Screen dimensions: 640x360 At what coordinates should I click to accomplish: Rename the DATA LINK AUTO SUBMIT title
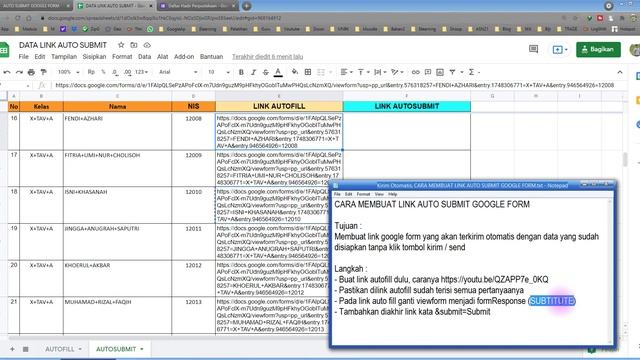tap(63, 45)
